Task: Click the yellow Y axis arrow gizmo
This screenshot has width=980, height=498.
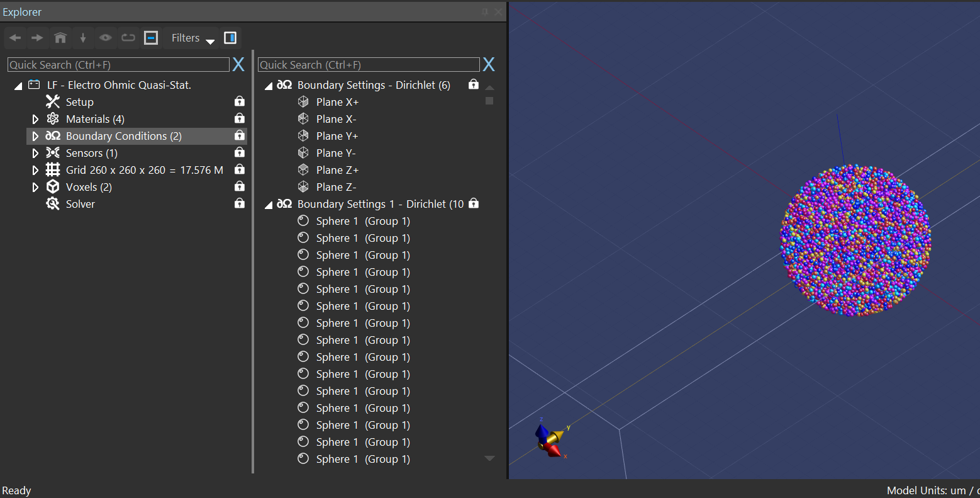Action: coord(555,436)
